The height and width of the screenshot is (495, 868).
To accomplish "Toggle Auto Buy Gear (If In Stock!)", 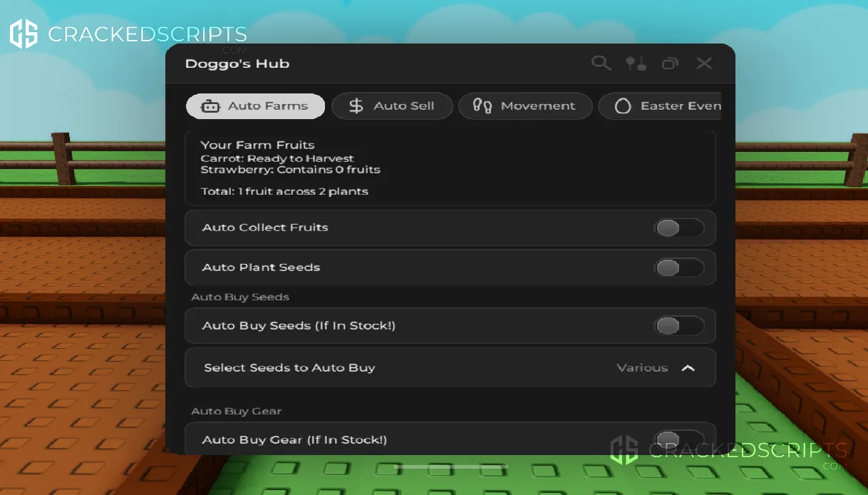I will [678, 440].
